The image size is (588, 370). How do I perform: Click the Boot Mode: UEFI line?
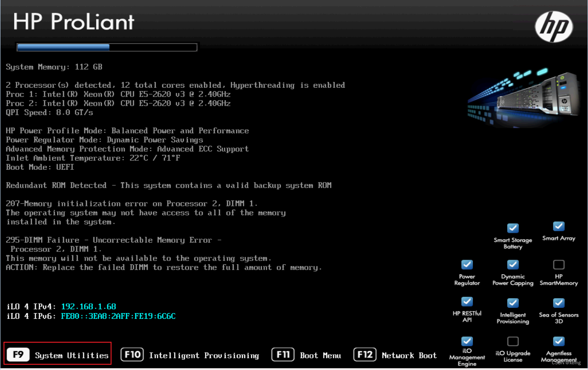(40, 167)
